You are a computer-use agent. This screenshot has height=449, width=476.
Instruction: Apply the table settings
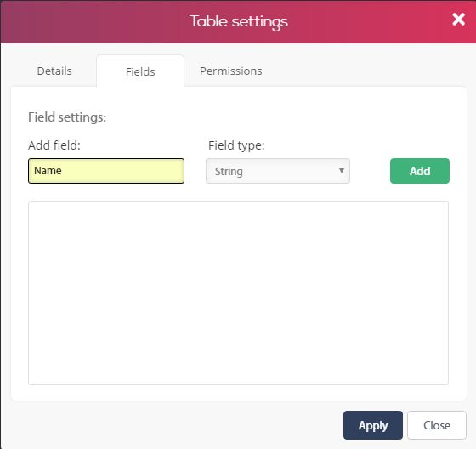373,425
